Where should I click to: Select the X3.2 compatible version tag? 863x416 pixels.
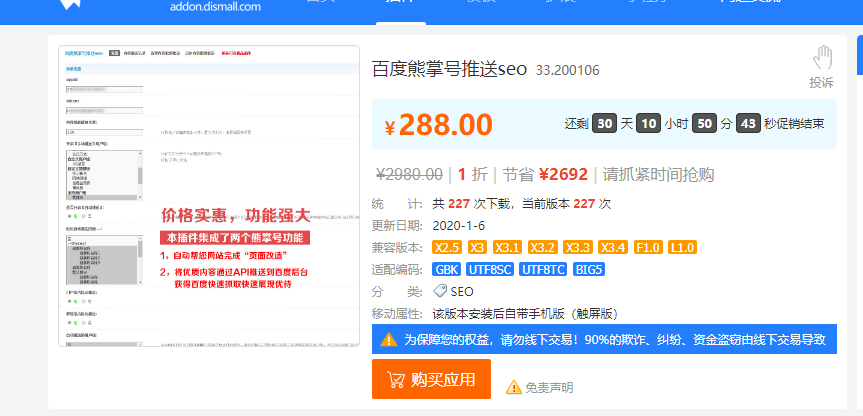click(542, 247)
